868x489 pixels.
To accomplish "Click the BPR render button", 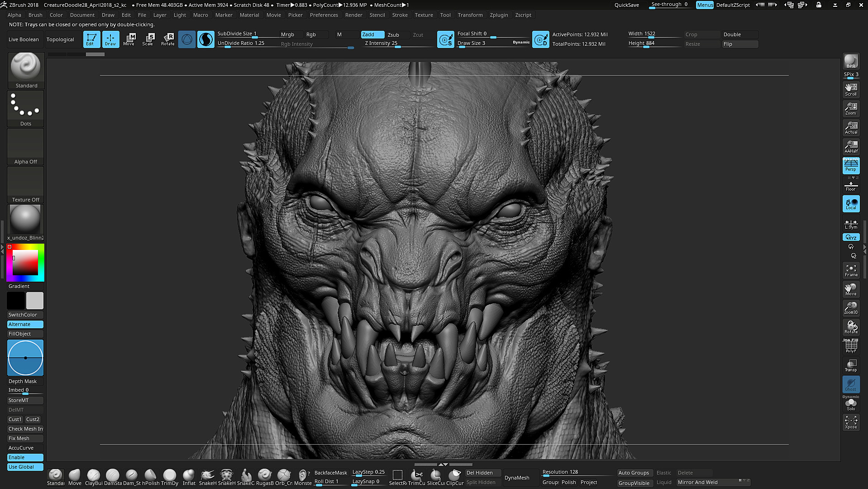I will (x=851, y=61).
